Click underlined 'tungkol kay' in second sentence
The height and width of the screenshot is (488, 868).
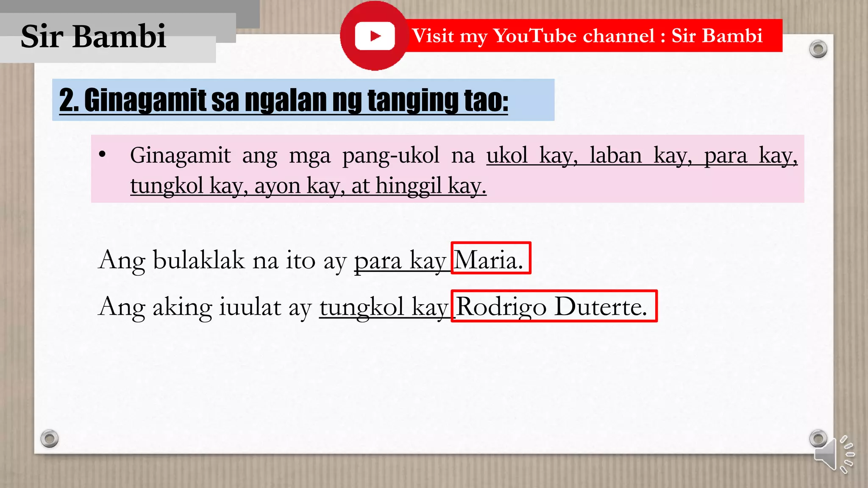384,307
